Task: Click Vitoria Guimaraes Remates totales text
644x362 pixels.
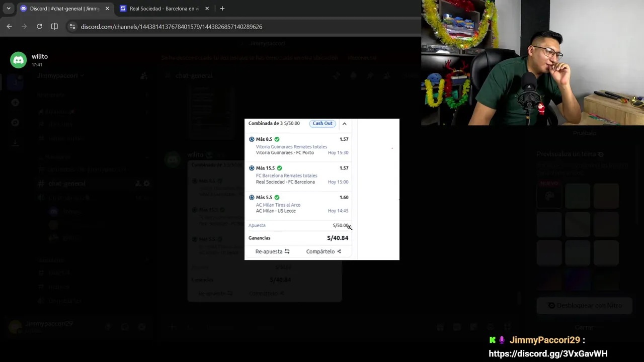Action: pos(291,147)
